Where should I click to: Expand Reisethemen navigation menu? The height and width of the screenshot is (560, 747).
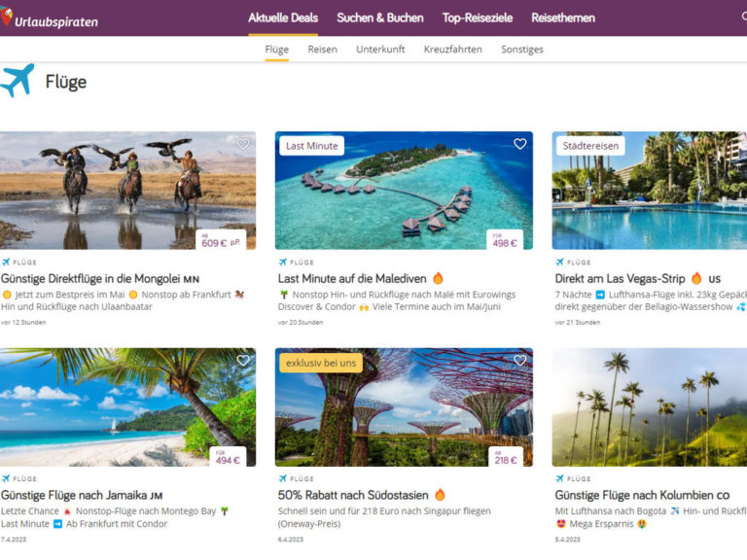[563, 18]
